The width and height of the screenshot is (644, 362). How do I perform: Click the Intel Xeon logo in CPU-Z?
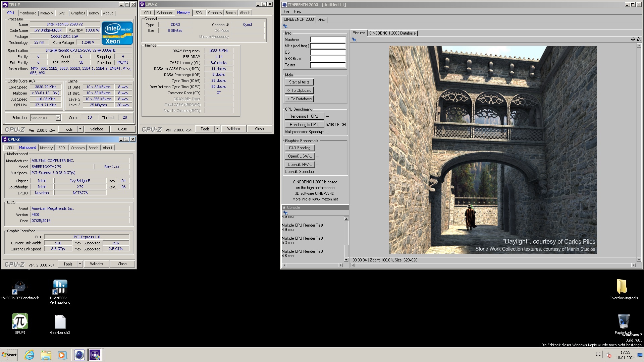click(117, 33)
